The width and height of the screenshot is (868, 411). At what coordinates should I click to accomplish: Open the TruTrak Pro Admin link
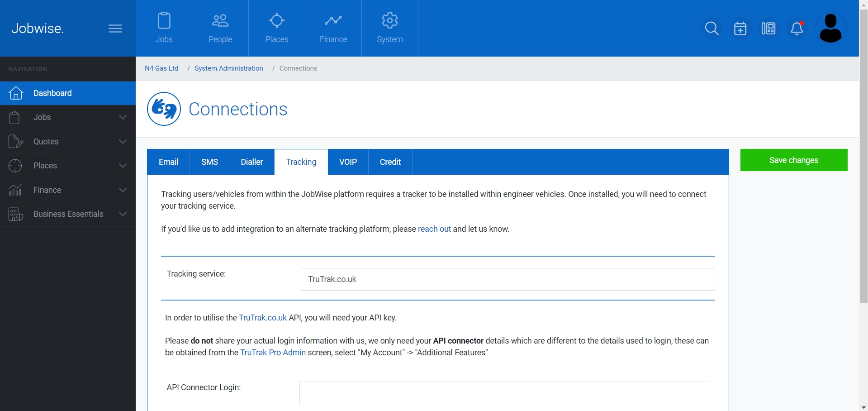pos(273,353)
